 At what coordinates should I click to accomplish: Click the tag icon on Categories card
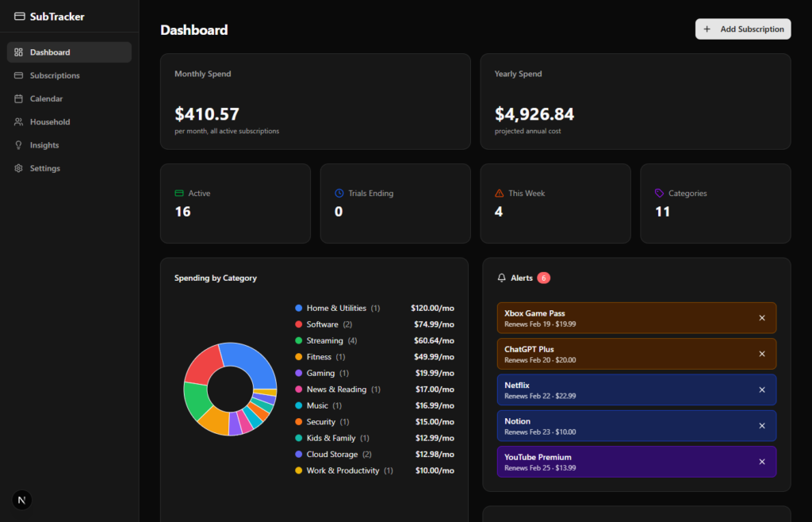point(658,192)
